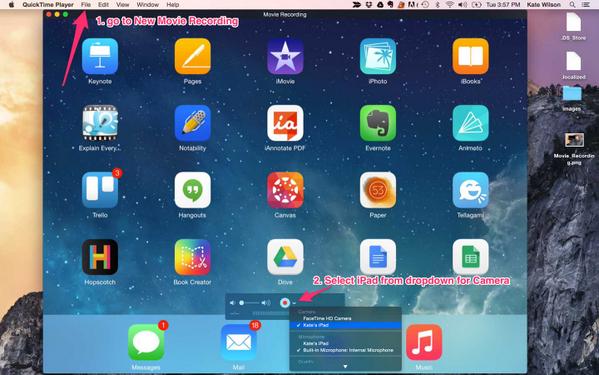Open the Hopscotch app icon
This screenshot has height=375, width=599.
[100, 257]
